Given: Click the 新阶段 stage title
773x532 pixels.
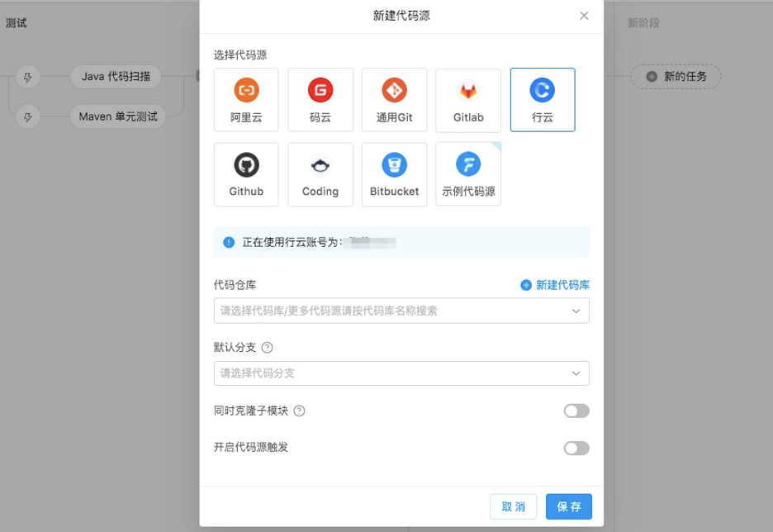Looking at the screenshot, I should [643, 23].
